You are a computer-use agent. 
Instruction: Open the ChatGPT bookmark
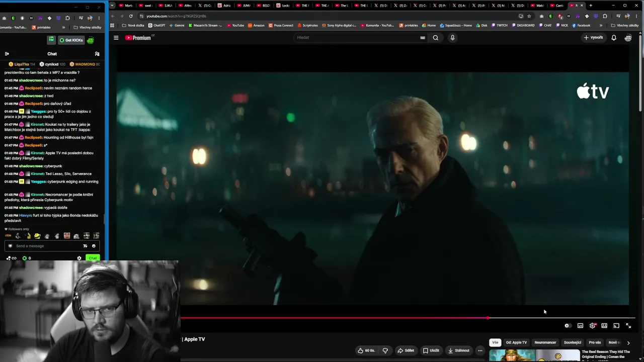[x=156, y=25]
